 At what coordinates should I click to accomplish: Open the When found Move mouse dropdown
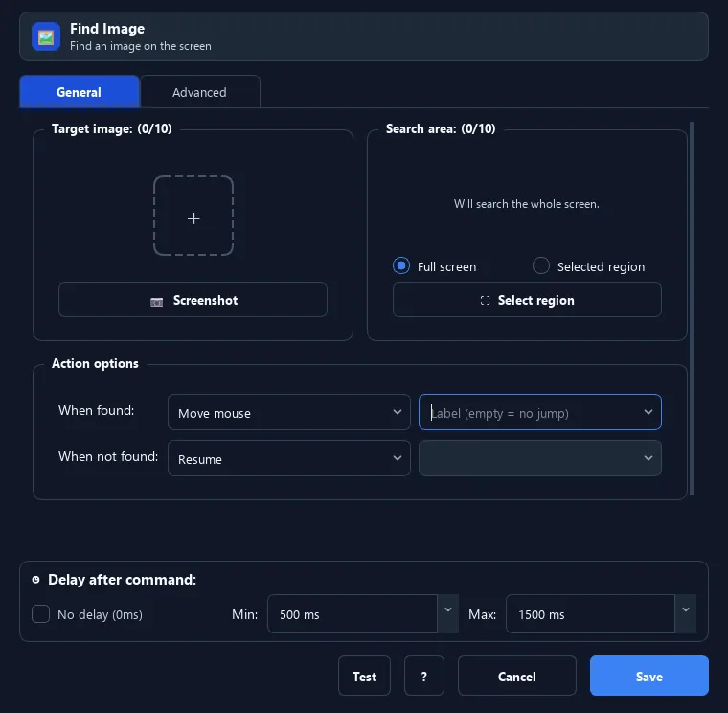pyautogui.click(x=288, y=412)
